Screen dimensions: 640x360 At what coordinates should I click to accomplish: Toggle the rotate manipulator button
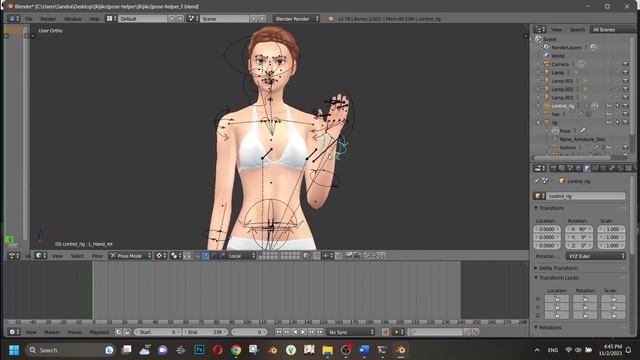coord(214,256)
